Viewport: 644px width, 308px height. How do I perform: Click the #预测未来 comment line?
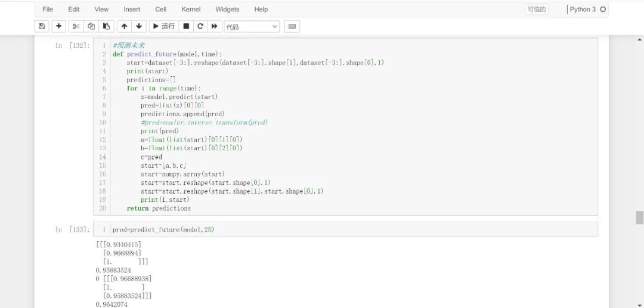pyautogui.click(x=129, y=45)
